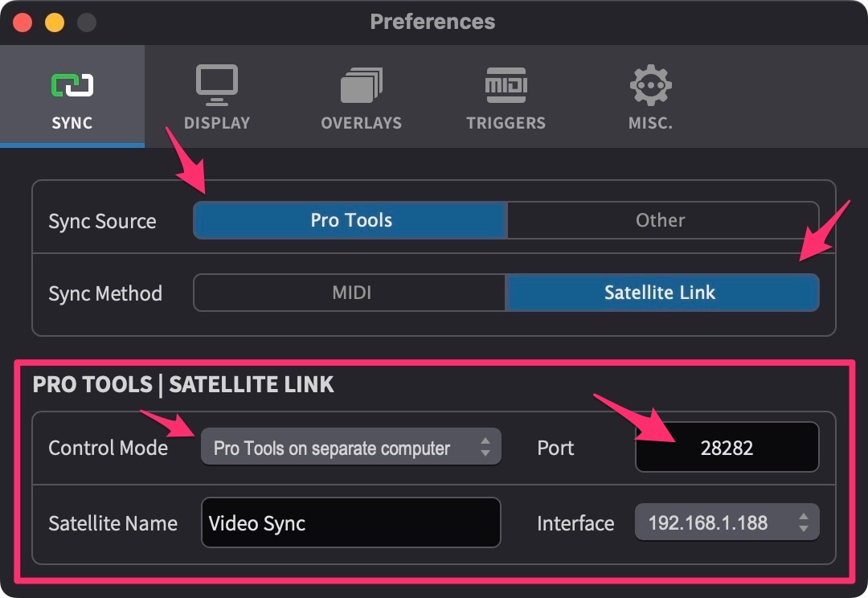Click the Control Mode label

click(108, 448)
